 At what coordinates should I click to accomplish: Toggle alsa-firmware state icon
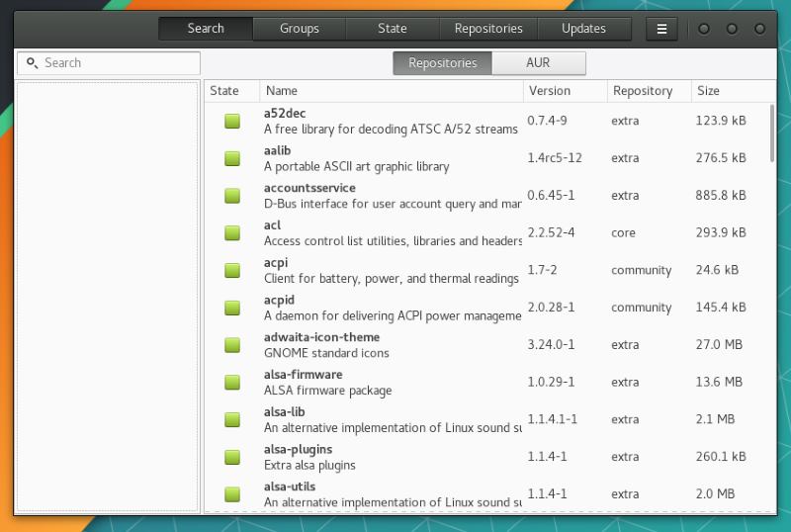tap(232, 383)
